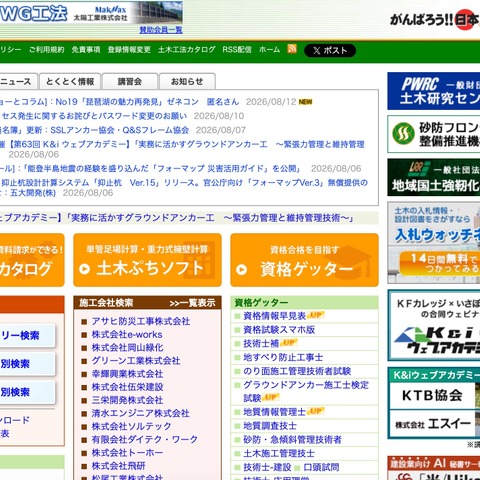Screen dimensions: 480x480
Task: Open the No19 琵琶湖の魅力再発見 news item
Action: [120, 102]
